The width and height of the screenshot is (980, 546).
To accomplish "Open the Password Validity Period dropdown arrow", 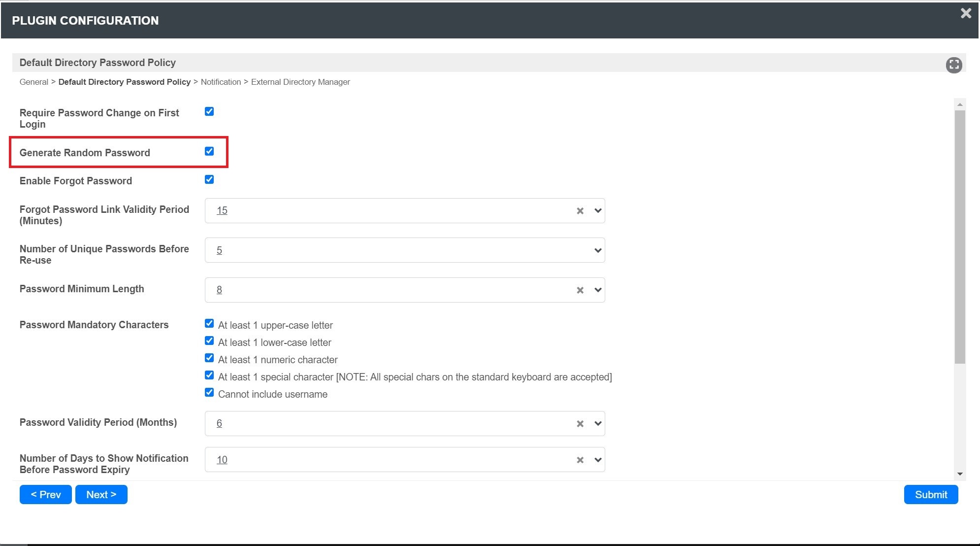I will click(x=598, y=424).
